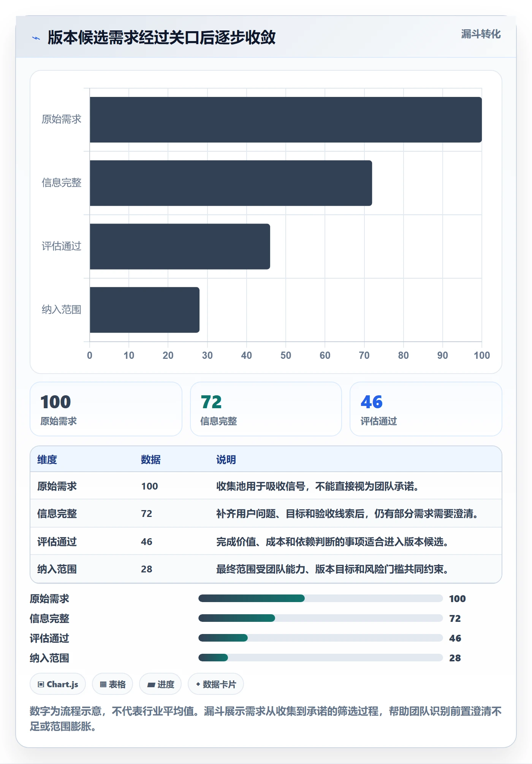
Task: Click the 纳入范围 bar in chart
Action: coord(145,310)
